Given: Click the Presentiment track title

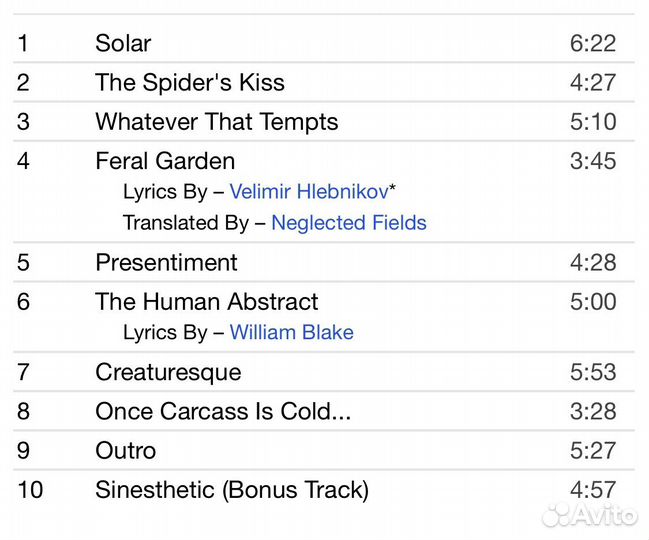Looking at the screenshot, I should coord(166,263).
